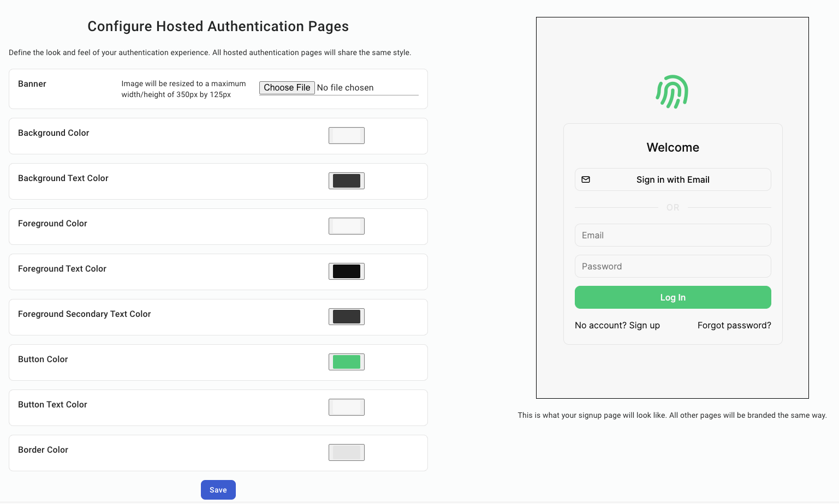This screenshot has width=839, height=504.
Task: Click the image resize hint text
Action: (183, 89)
